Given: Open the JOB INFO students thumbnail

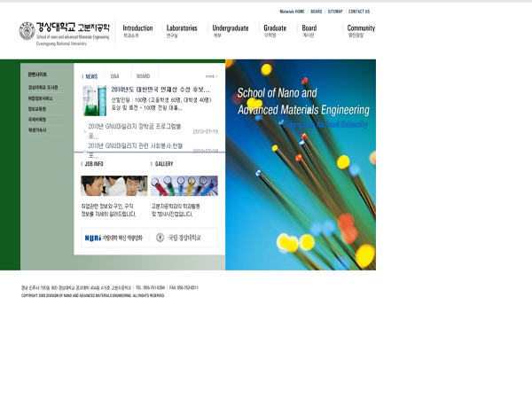Looking at the screenshot, I should point(113,185).
